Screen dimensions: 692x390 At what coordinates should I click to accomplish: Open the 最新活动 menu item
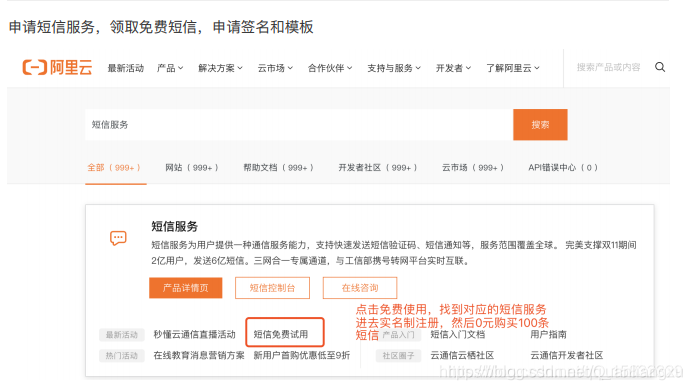(126, 68)
